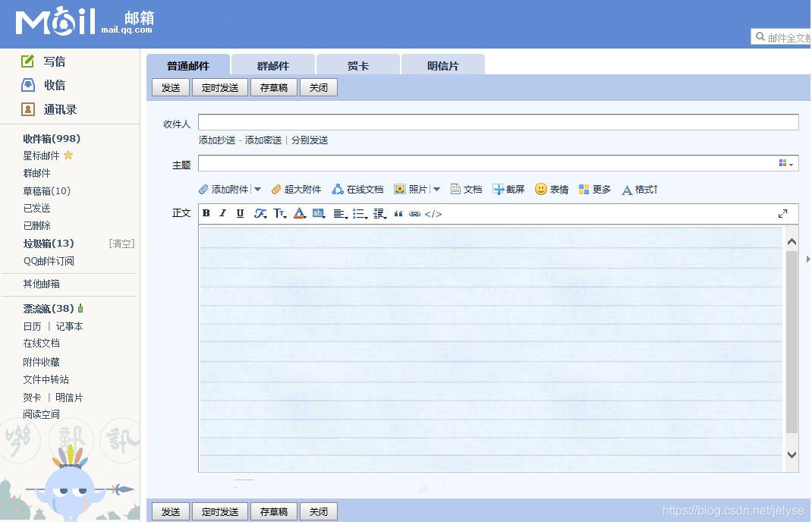Image resolution: width=812 pixels, height=525 pixels.
Task: Toggle bold text formatting
Action: coord(205,214)
